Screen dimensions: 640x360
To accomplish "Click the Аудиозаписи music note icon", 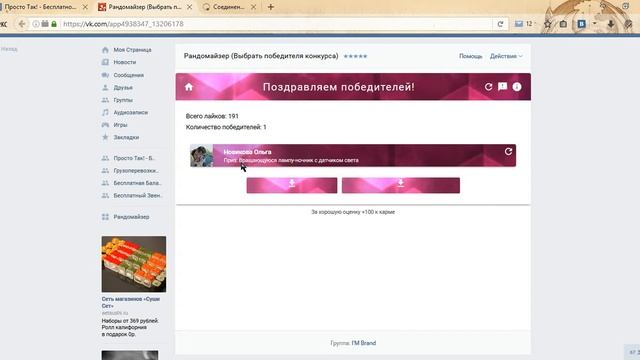I will [x=105, y=112].
